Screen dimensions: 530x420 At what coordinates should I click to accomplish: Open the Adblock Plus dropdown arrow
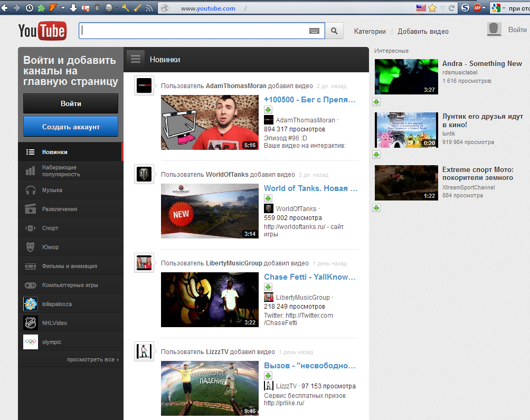(484, 8)
